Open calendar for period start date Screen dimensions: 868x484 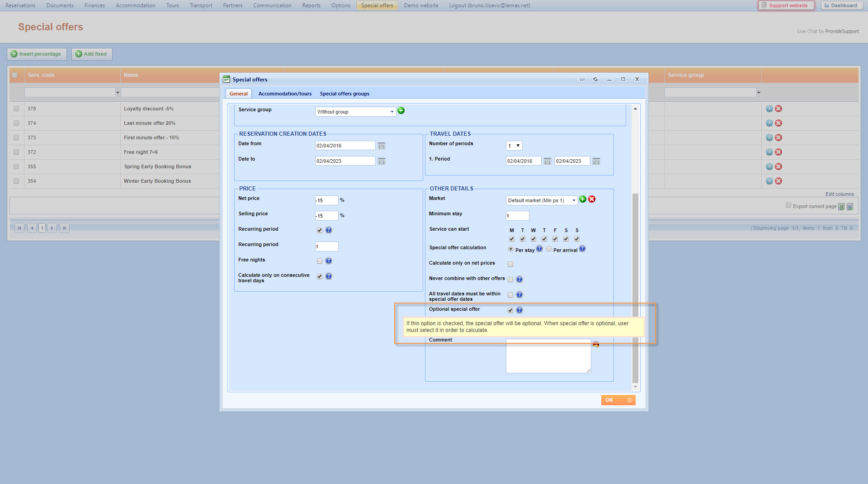tap(547, 161)
